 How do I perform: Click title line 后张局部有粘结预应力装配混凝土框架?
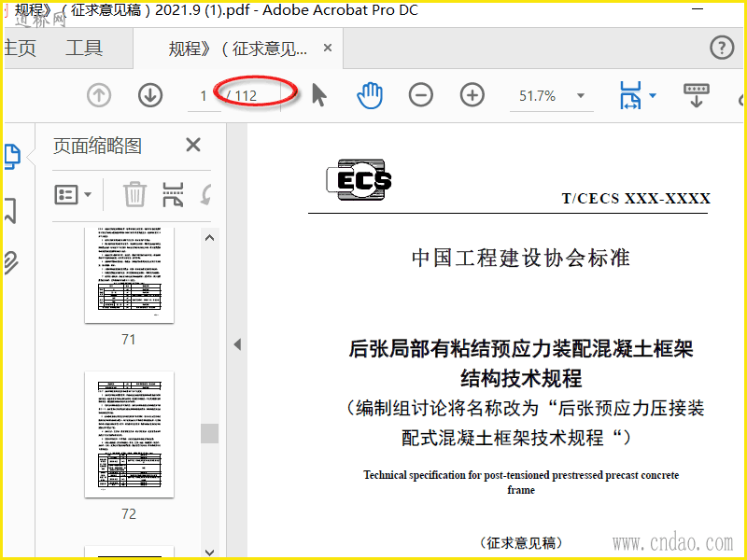click(521, 348)
